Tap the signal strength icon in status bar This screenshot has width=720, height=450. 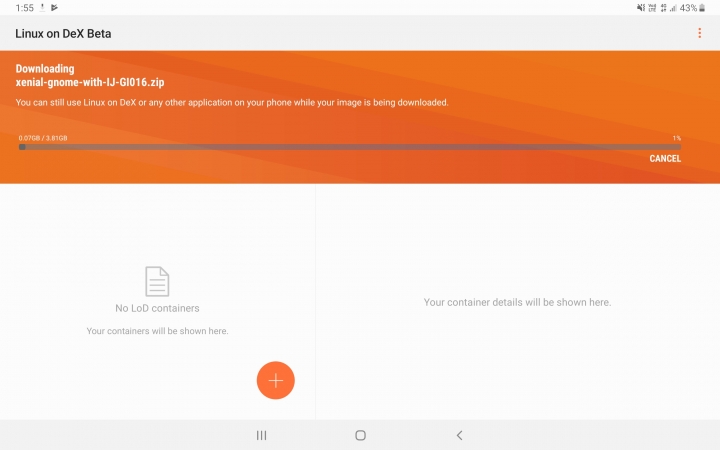673,8
